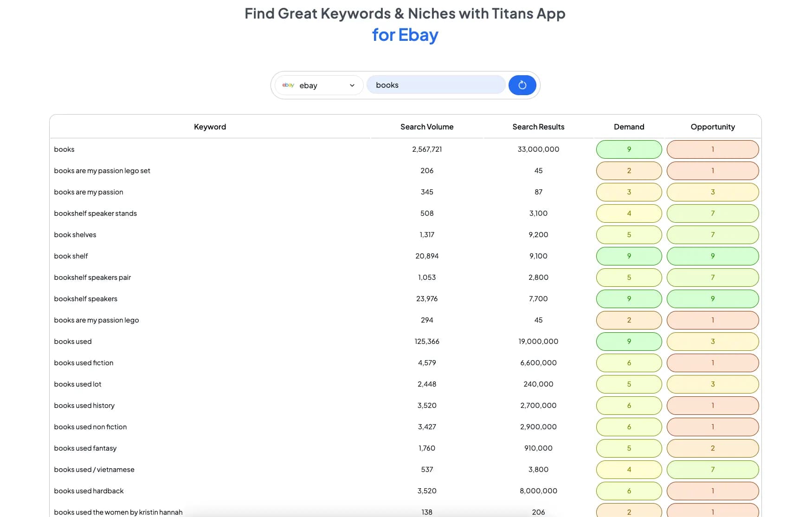The image size is (812, 517).
Task: Click demand badge 5 for books used lot
Action: (629, 384)
